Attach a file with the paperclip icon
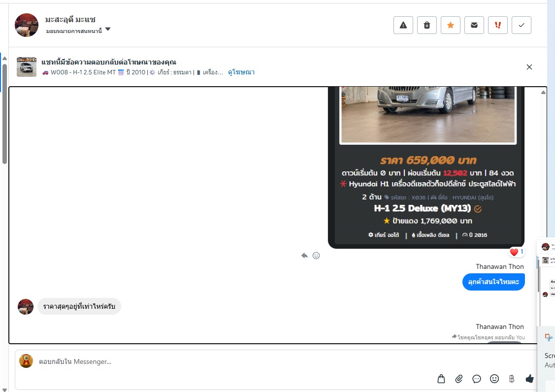 459,379
